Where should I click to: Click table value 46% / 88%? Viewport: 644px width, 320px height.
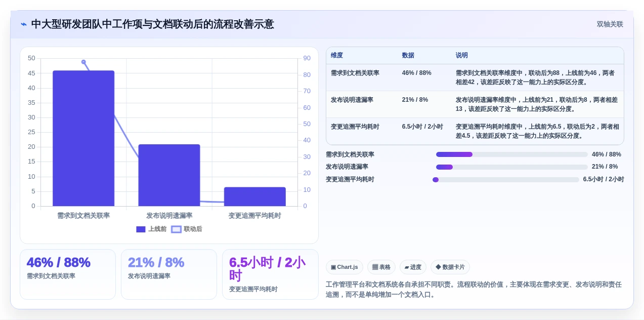pos(417,73)
